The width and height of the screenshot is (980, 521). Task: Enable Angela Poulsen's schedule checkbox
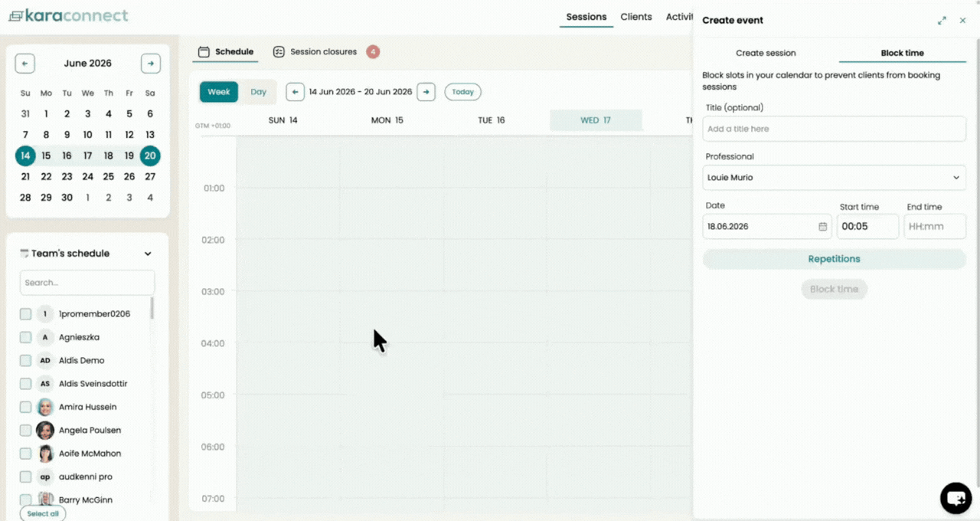26,430
